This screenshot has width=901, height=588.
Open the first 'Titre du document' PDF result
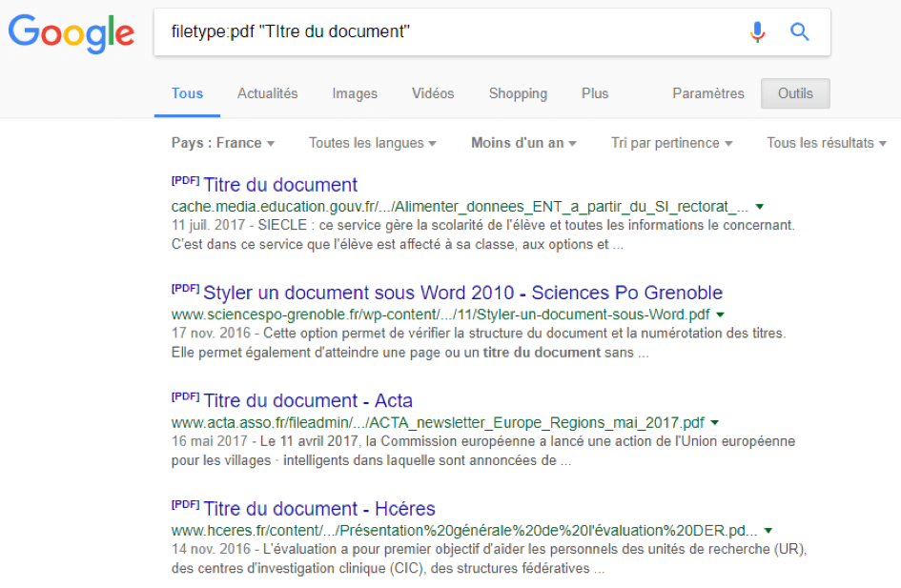pos(280,185)
